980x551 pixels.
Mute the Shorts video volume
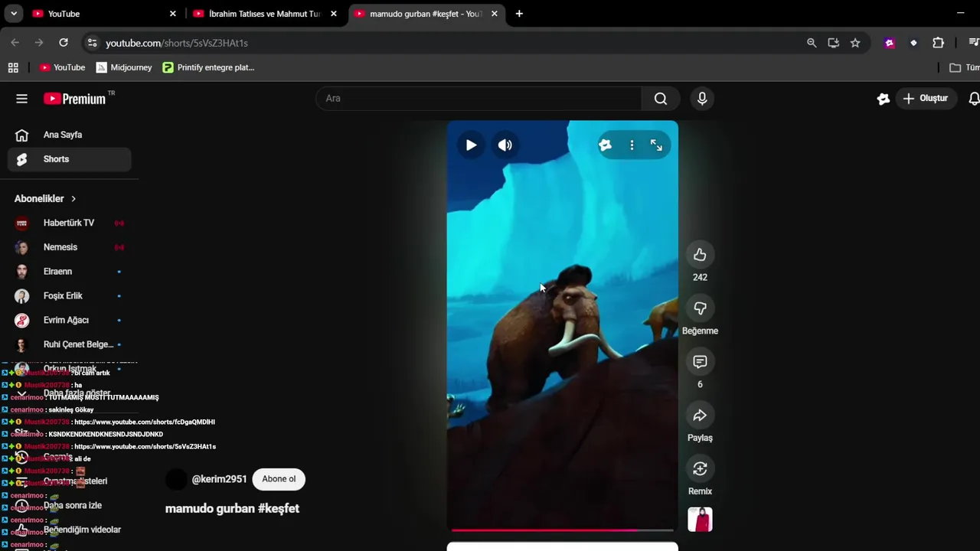pos(505,145)
